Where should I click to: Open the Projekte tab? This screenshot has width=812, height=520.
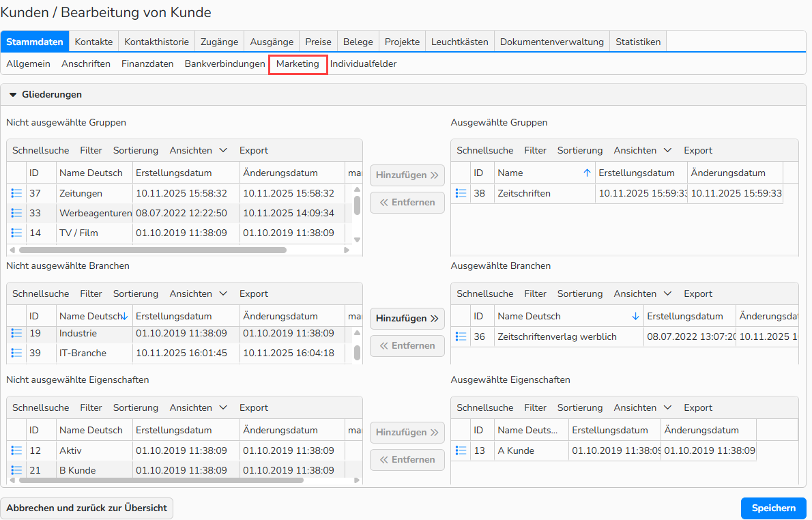[x=403, y=42]
